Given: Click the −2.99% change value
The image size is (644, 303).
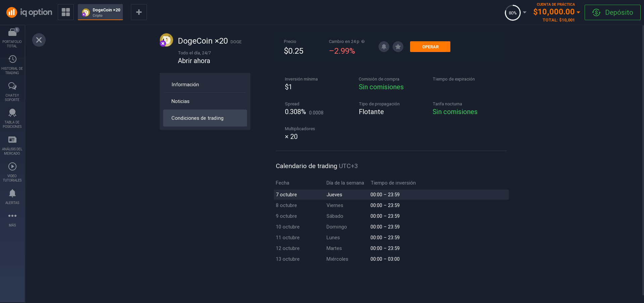Looking at the screenshot, I should click(x=342, y=51).
